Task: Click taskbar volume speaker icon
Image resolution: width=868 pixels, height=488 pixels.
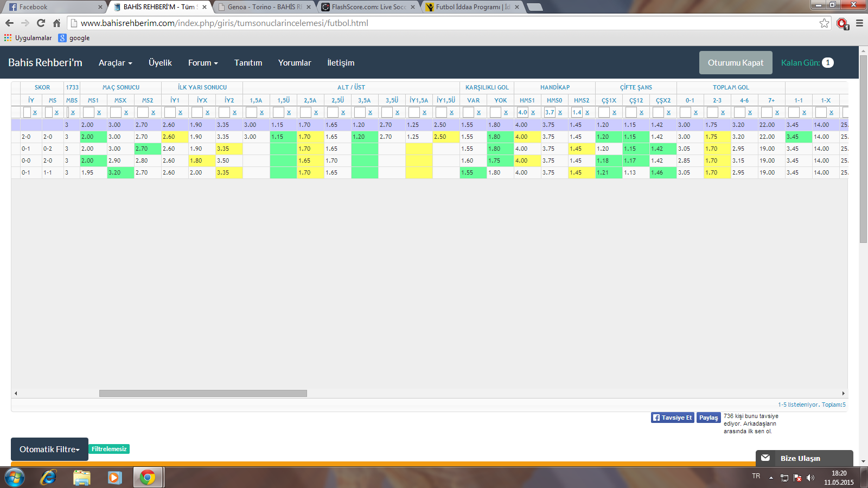Action: (x=810, y=478)
